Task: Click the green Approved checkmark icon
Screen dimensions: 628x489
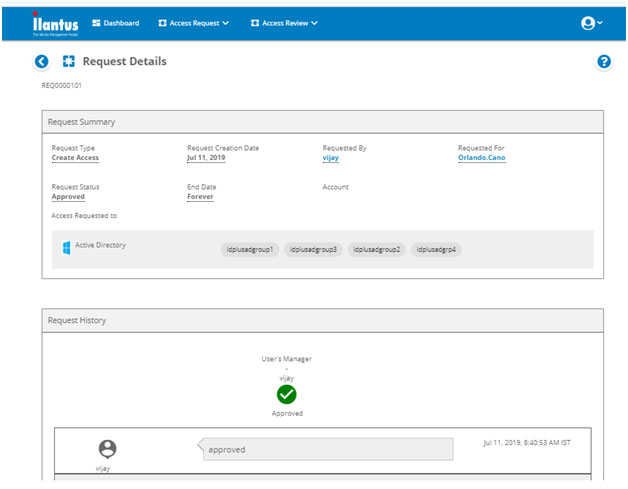Action: pyautogui.click(x=286, y=394)
